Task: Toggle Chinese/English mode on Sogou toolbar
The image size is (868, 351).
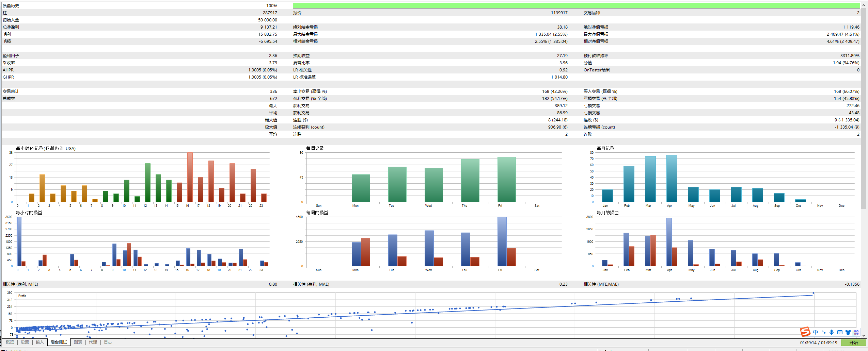Action: point(815,332)
